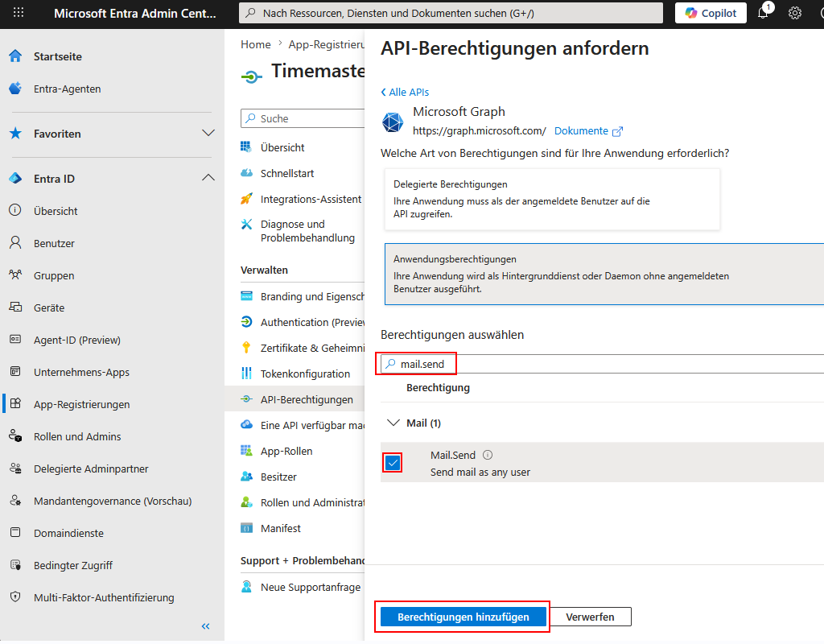Viewport: 824px width, 644px height.
Task: Click the Integrations-Assistent rocket icon
Action: pyautogui.click(x=246, y=199)
